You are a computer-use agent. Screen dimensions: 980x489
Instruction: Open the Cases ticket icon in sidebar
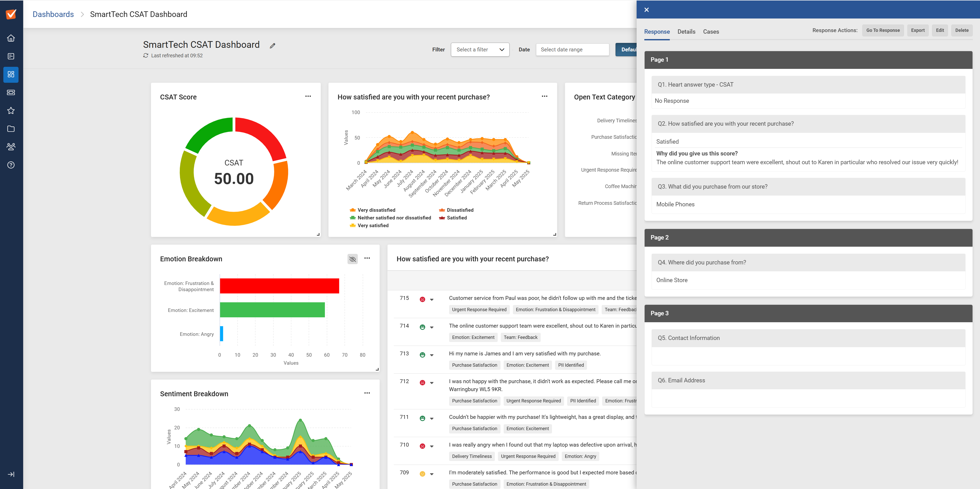[11, 92]
